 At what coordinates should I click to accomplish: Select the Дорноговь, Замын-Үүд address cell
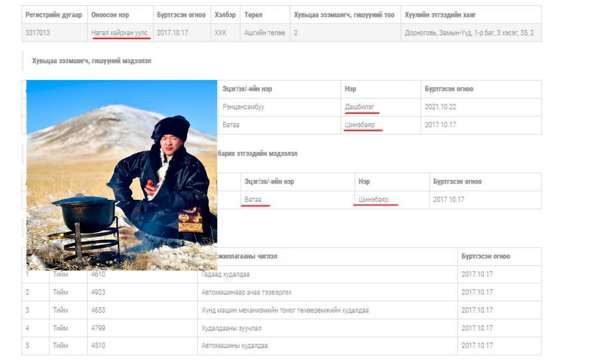click(469, 33)
